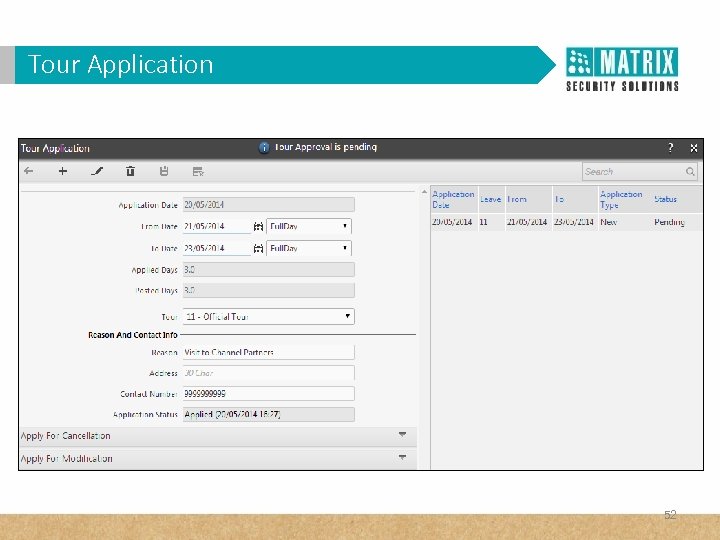This screenshot has width=720, height=540.
Task: Open the From Date calendar picker
Action: [x=259, y=226]
